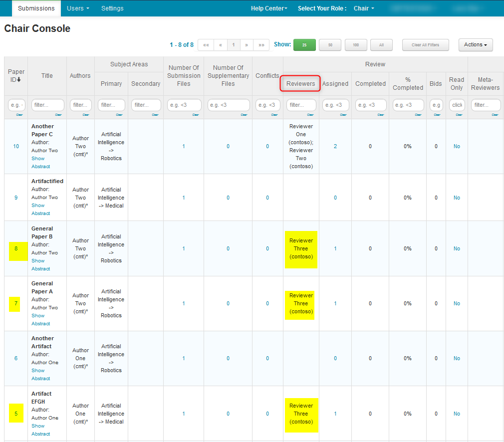Focus the Paper ID filter field
Image resolution: width=504 pixels, height=442 pixels.
[x=16, y=105]
